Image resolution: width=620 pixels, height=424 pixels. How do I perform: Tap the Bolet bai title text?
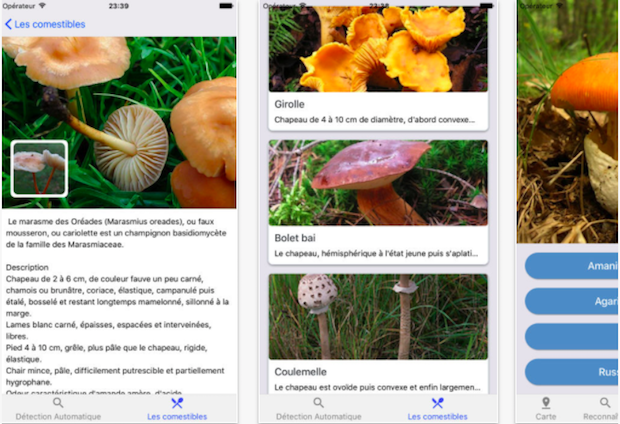[x=296, y=238]
